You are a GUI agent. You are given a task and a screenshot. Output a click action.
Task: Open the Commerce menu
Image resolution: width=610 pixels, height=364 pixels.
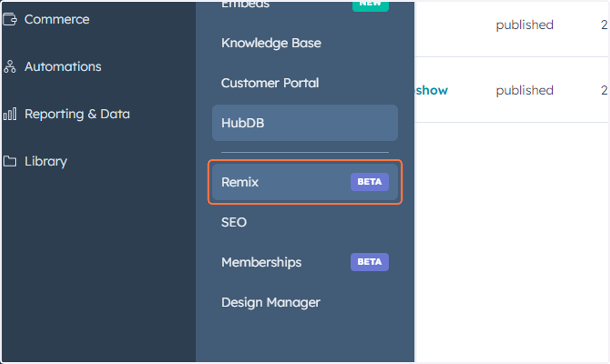click(57, 19)
